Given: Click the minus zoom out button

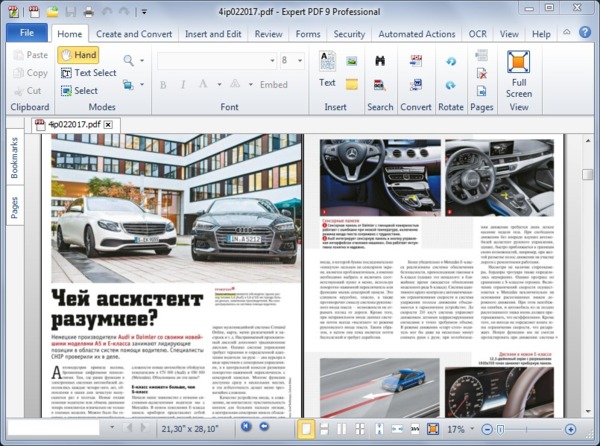Looking at the screenshot, I should 487,430.
